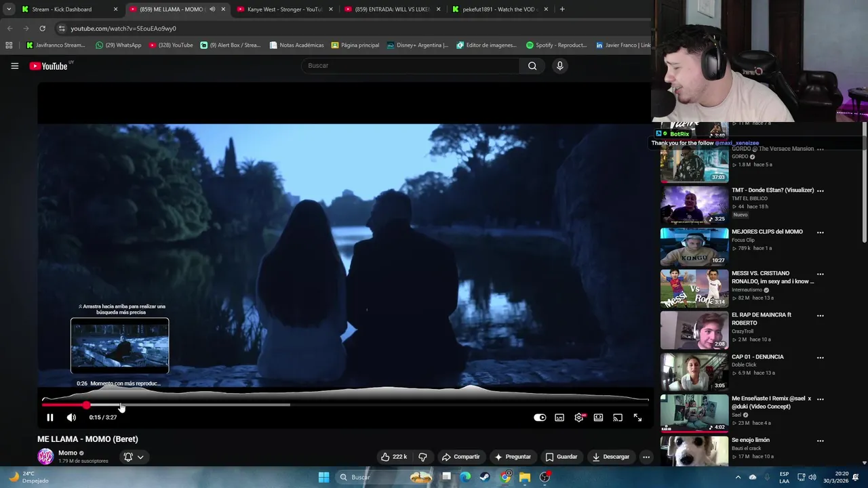
Task: Focus the YouTube Buscar search field
Action: (x=410, y=66)
